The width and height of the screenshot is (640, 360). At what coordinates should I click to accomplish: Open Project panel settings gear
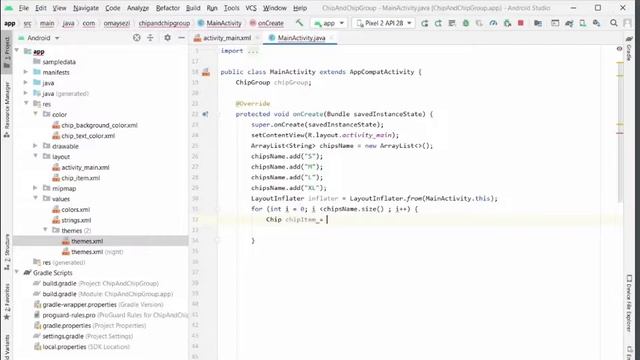tap(167, 38)
